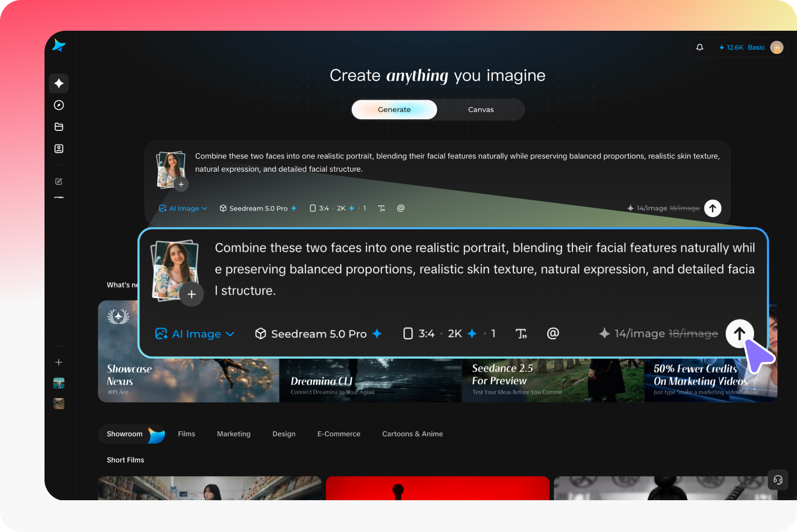Image resolution: width=797 pixels, height=532 pixels.
Task: Select the Marketing category tab
Action: [x=234, y=434]
